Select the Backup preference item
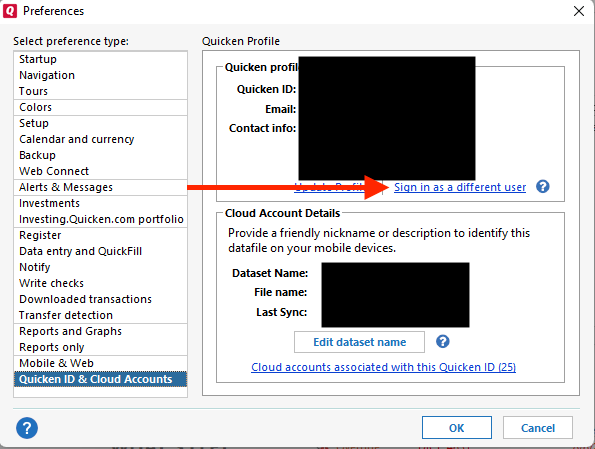 101,155
